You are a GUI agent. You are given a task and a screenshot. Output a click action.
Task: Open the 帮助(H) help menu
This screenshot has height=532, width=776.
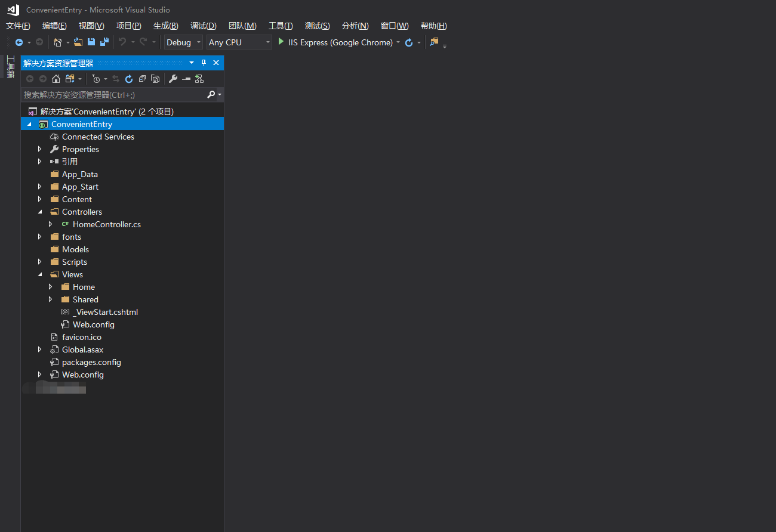coord(434,26)
